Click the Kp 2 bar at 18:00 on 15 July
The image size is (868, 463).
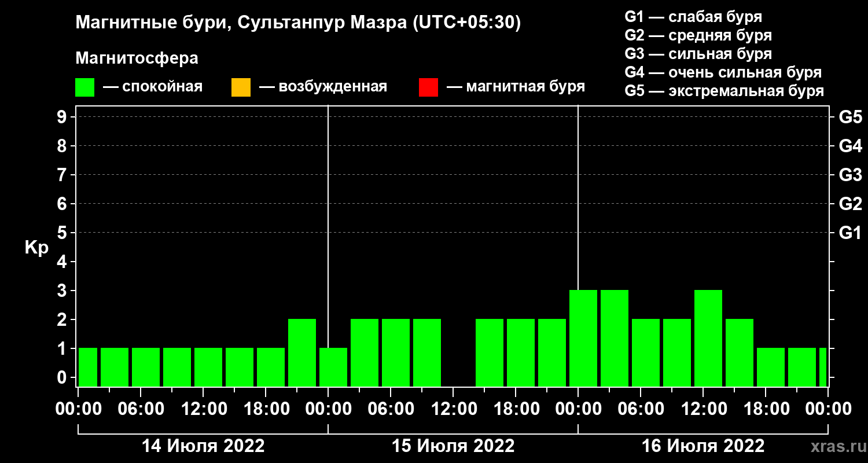(521, 352)
